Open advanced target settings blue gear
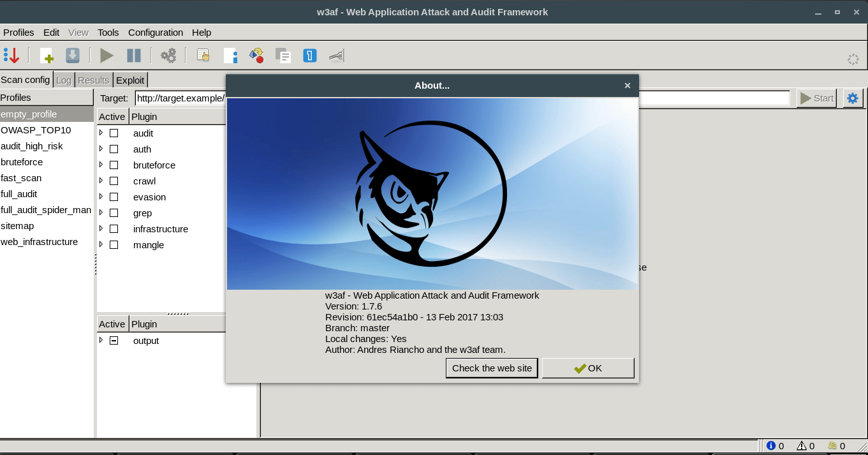Viewport: 868px width, 455px height. click(853, 98)
